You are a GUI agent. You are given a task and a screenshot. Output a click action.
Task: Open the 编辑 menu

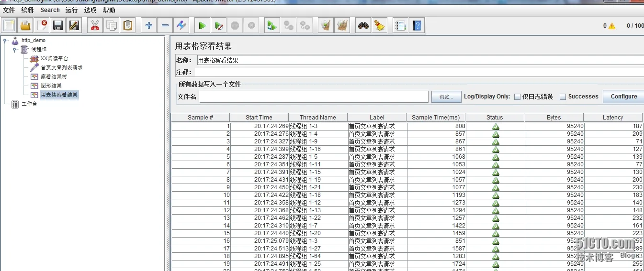pos(27,10)
